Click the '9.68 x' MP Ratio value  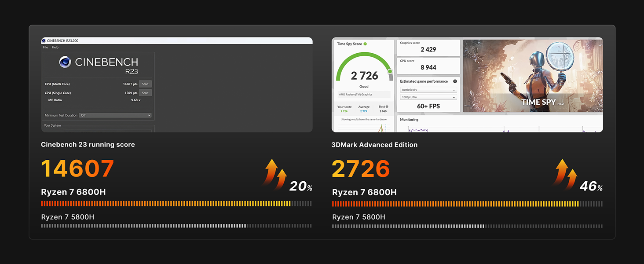136,100
